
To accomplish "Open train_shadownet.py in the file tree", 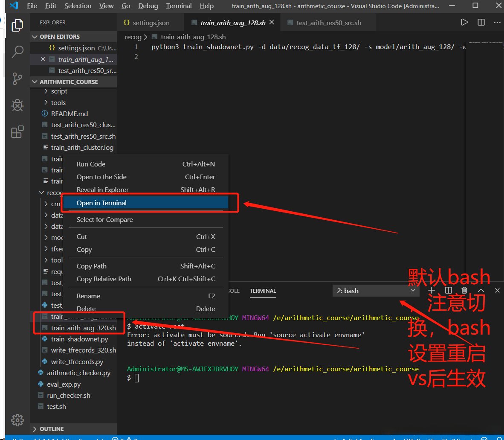I will pyautogui.click(x=79, y=339).
